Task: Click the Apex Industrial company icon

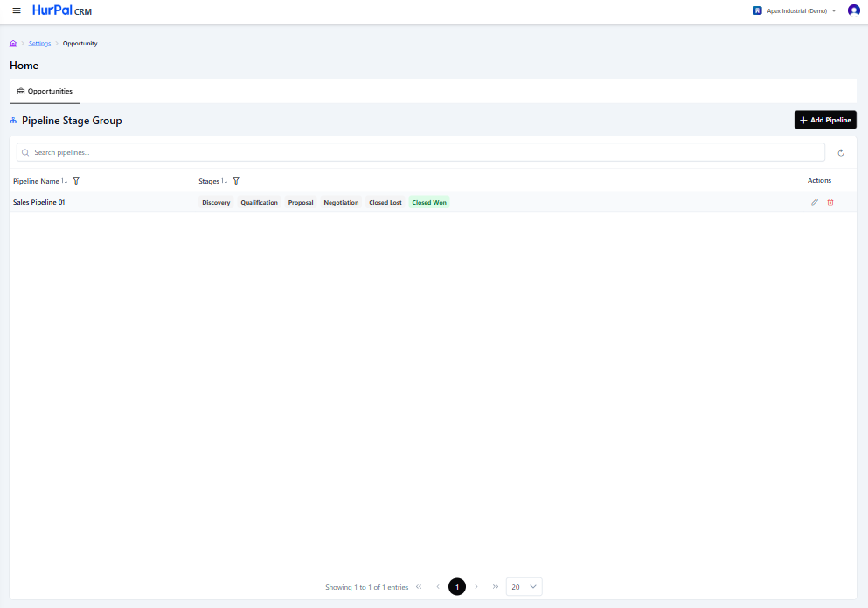Action: tap(757, 10)
